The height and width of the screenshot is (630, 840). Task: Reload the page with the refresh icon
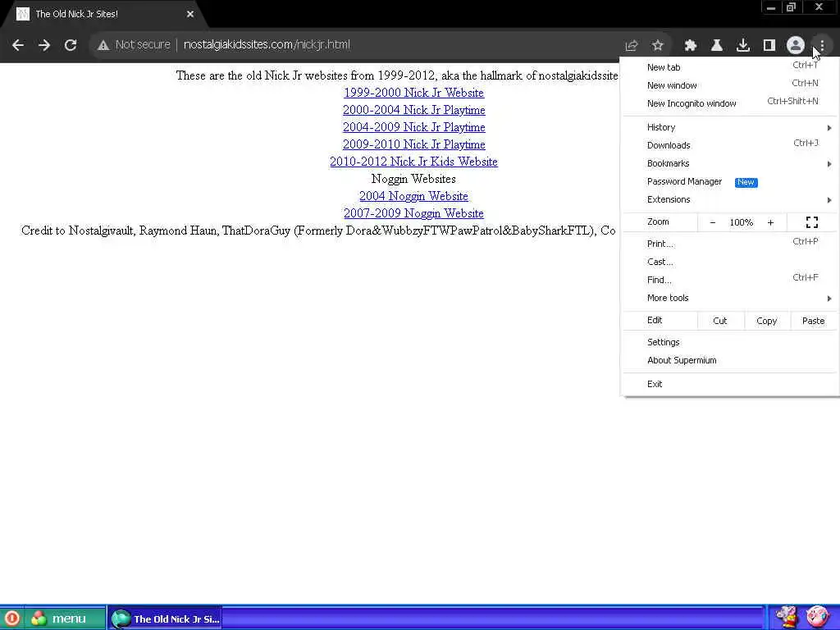tap(71, 45)
